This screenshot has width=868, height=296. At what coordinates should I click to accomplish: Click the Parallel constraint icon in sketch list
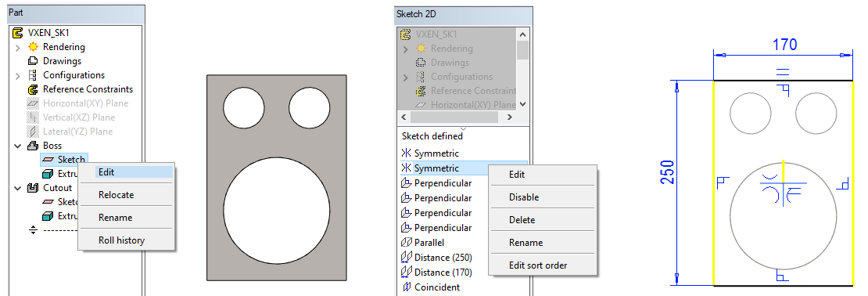point(406,243)
